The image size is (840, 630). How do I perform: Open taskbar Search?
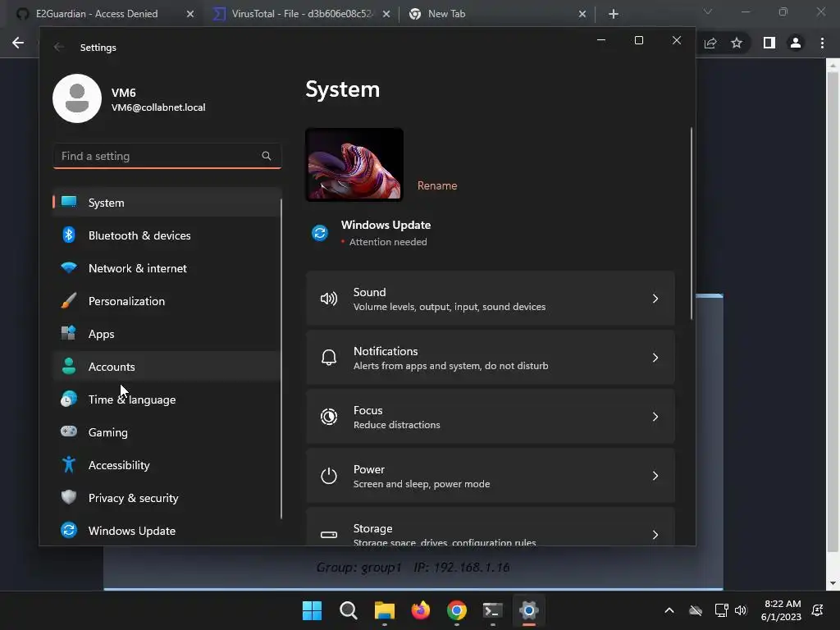click(x=348, y=610)
